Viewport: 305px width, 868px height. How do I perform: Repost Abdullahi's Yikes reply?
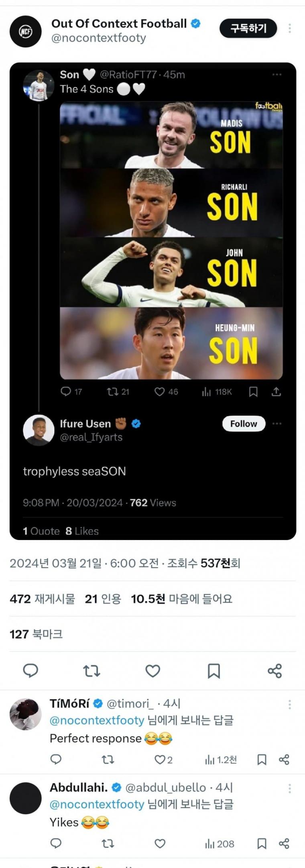point(108,844)
